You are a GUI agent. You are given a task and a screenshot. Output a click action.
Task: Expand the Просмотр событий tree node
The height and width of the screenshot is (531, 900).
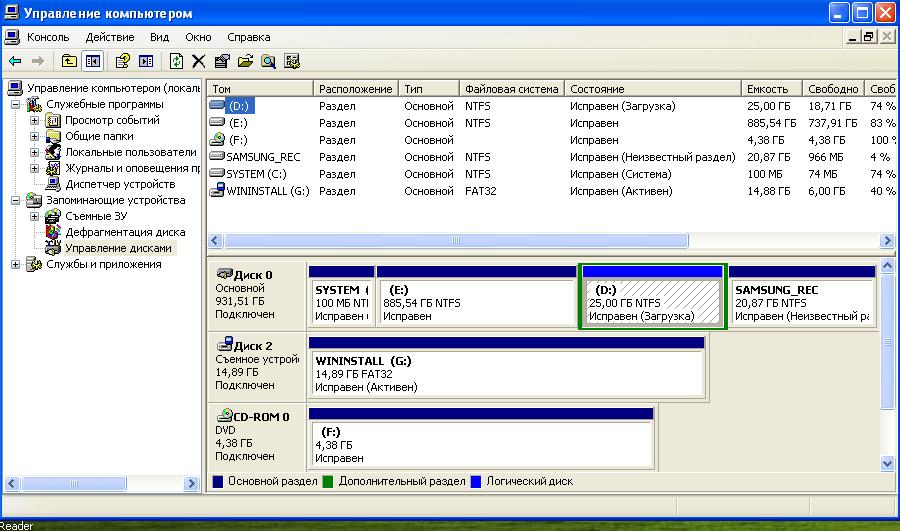coord(34,121)
